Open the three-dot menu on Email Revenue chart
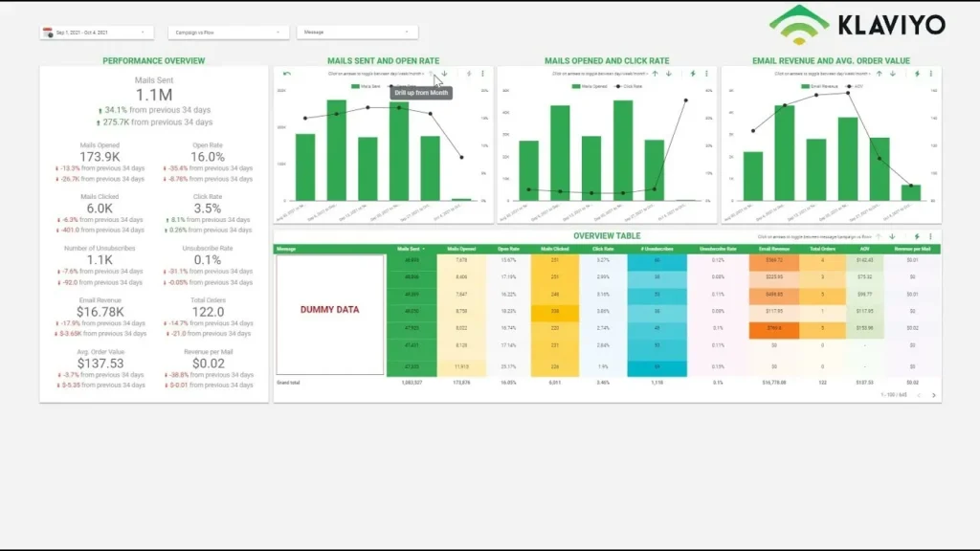 click(x=930, y=74)
